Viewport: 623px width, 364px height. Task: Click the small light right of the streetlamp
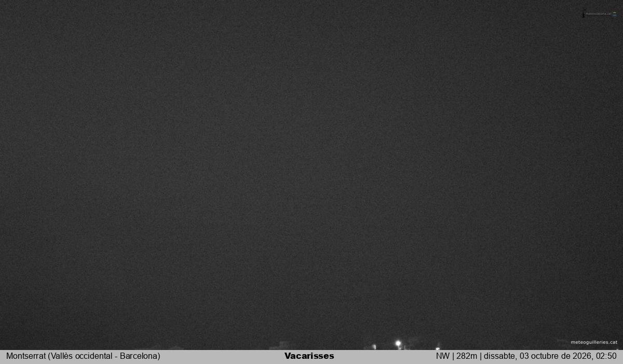coord(438,348)
